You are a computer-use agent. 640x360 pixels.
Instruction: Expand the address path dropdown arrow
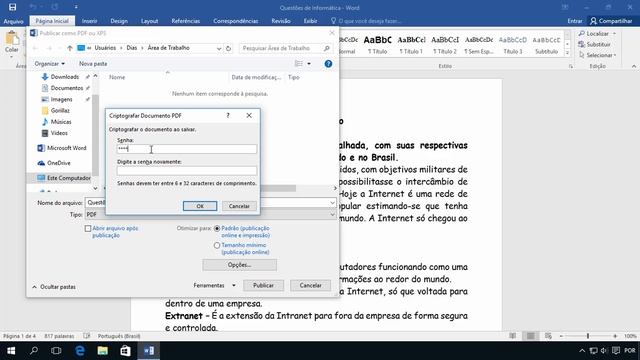point(219,48)
